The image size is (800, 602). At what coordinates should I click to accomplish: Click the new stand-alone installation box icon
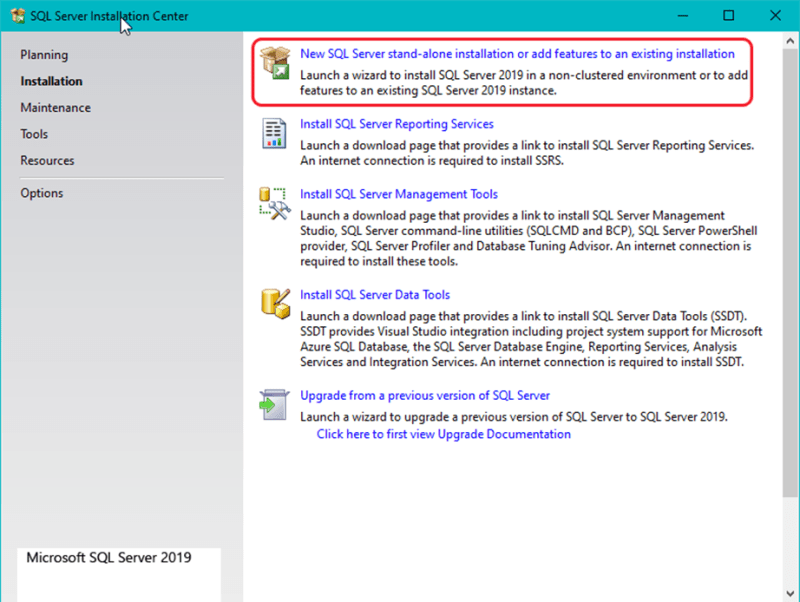coord(275,63)
